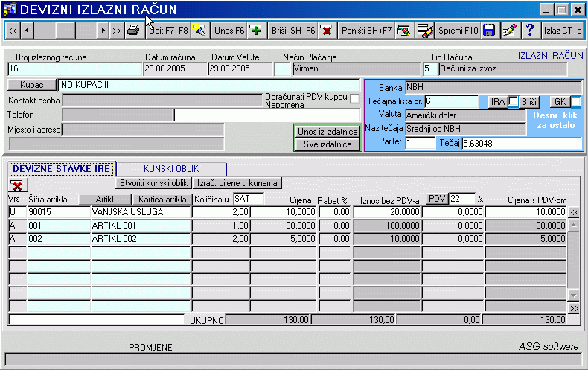This screenshot has height=370, width=588.
Task: Click the Artikl column button
Action: pos(105,200)
